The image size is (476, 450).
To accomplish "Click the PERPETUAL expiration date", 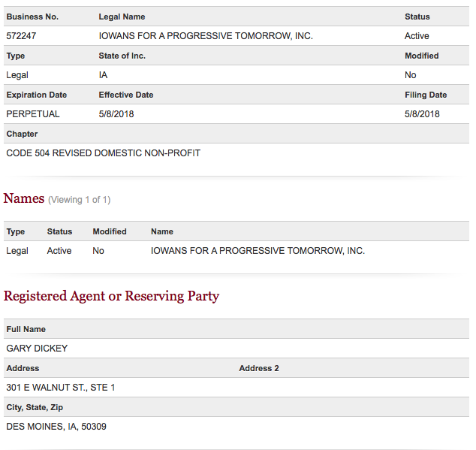I will click(x=33, y=114).
